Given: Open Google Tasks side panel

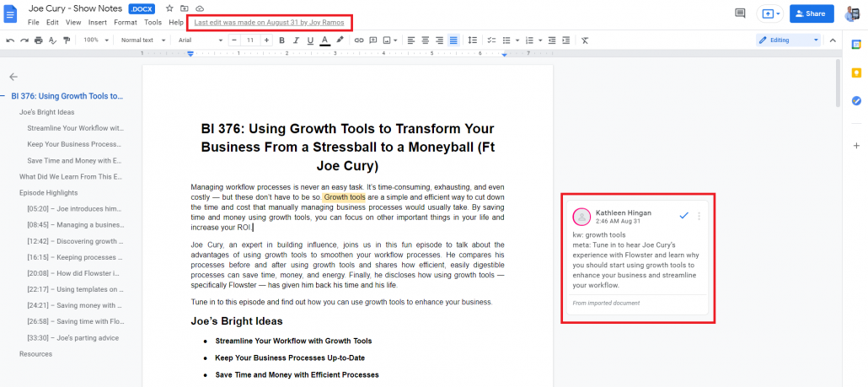Looking at the screenshot, I should 856,101.
